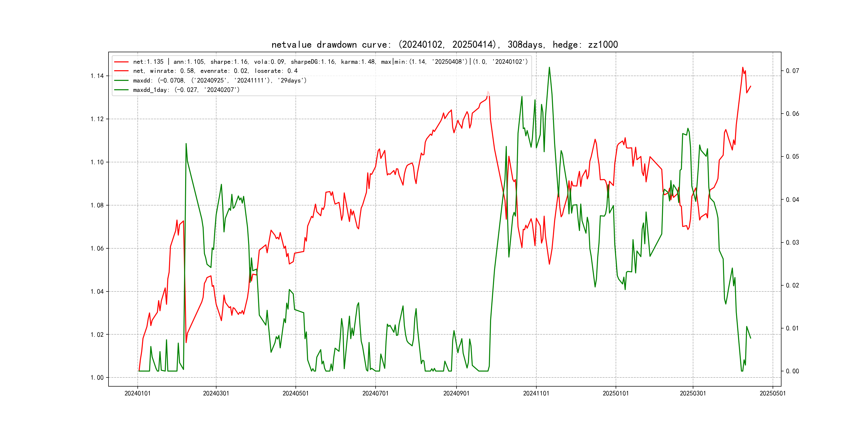The image size is (868, 434).
Task: Click right y-axis tick label 0.04
Action: tap(792, 200)
